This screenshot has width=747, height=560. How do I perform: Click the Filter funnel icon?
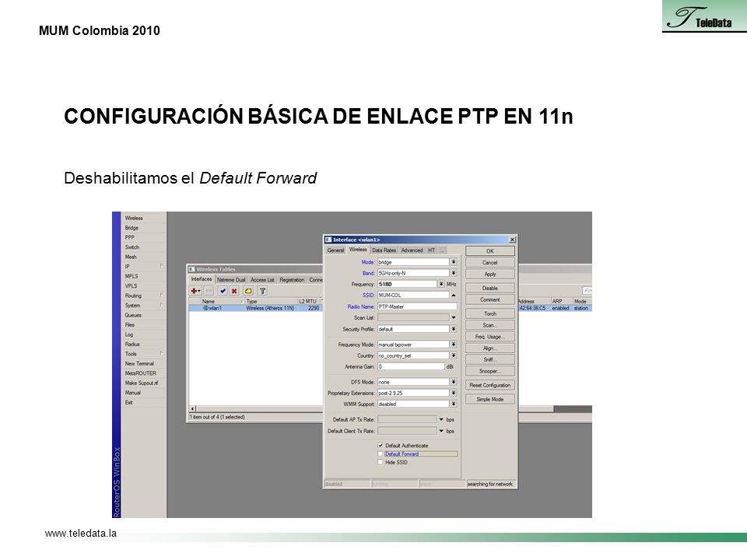262,290
